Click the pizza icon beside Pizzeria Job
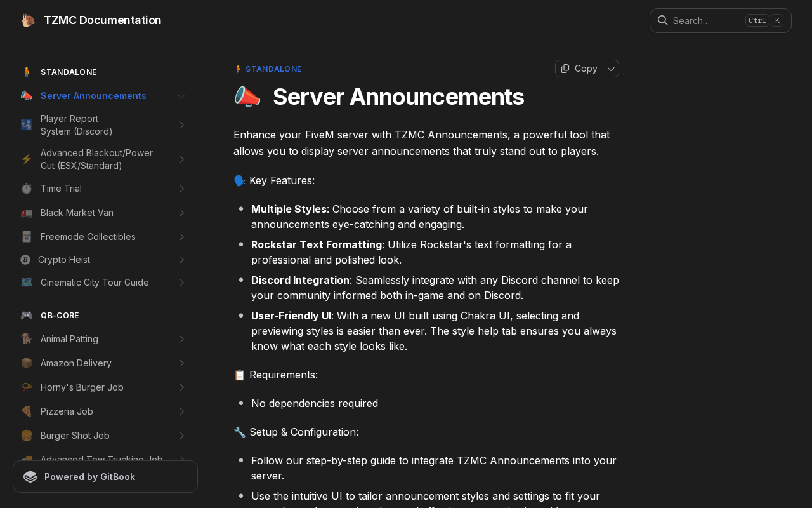Image resolution: width=812 pixels, height=508 pixels. 27,411
